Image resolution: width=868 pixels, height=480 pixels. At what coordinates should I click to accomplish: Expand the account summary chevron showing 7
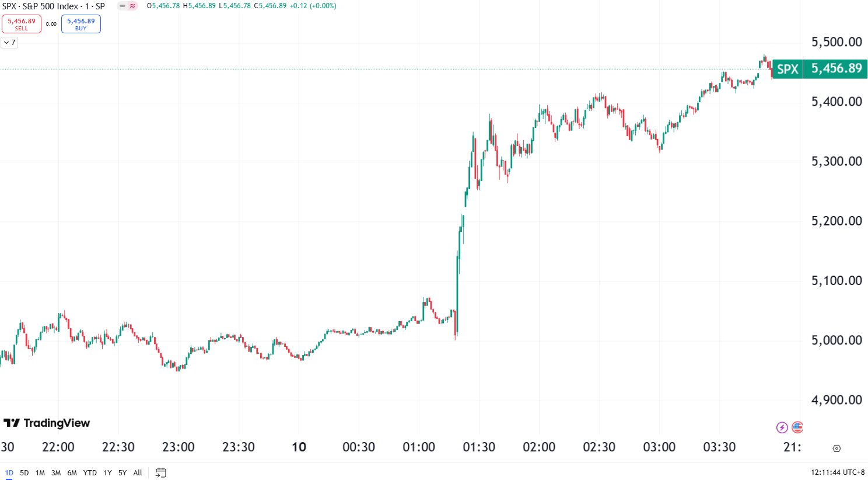9,42
